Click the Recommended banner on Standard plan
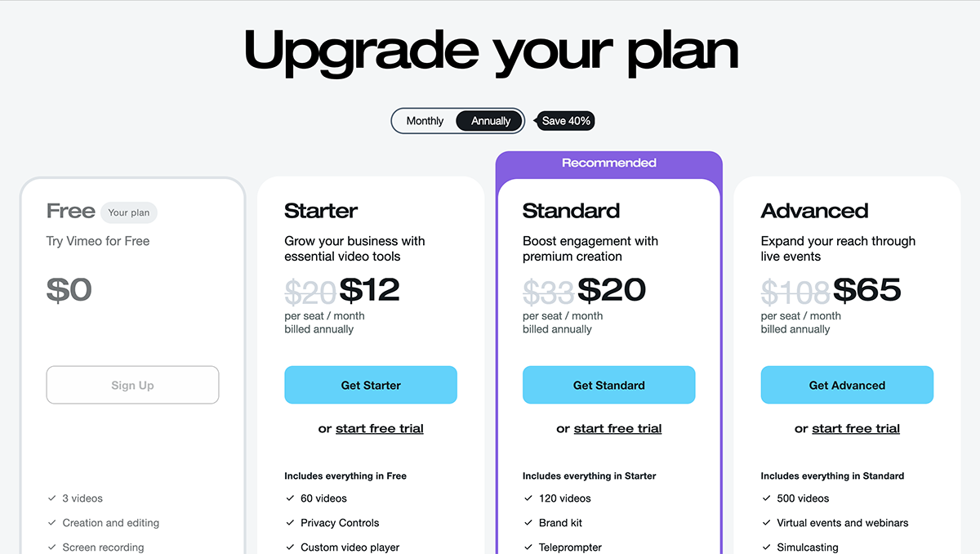This screenshot has width=980, height=554. (x=608, y=162)
